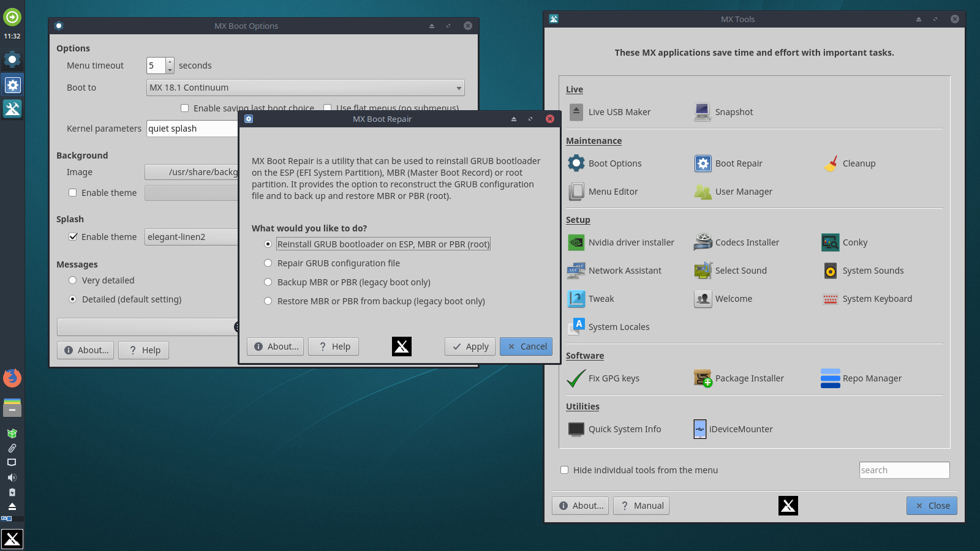Open Nvidia driver installer

click(x=621, y=242)
